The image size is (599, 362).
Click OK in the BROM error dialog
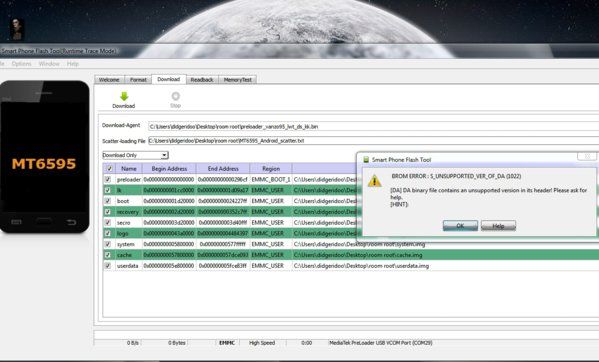pos(460,226)
